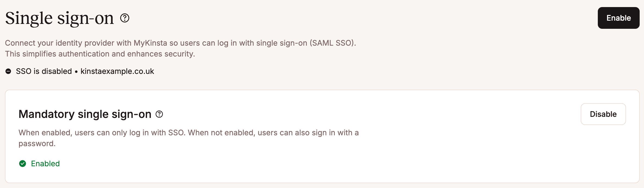Click the minus circle disabled status icon
644x188 pixels.
point(8,71)
